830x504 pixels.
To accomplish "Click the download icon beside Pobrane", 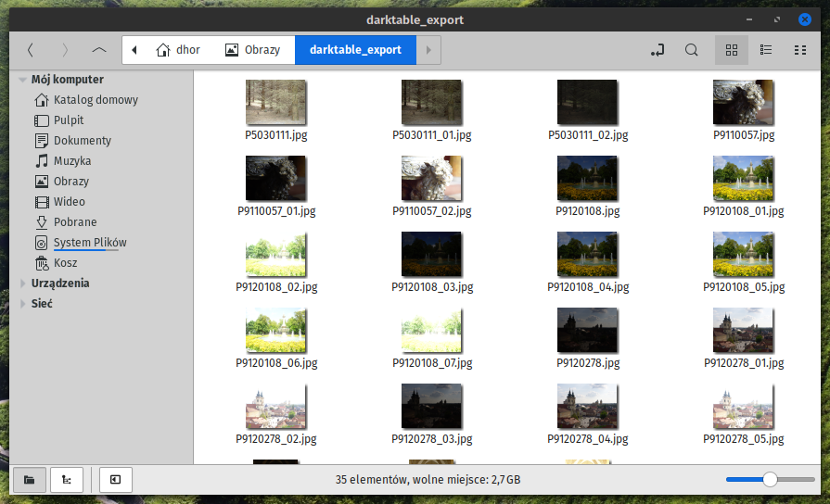I will point(42,222).
